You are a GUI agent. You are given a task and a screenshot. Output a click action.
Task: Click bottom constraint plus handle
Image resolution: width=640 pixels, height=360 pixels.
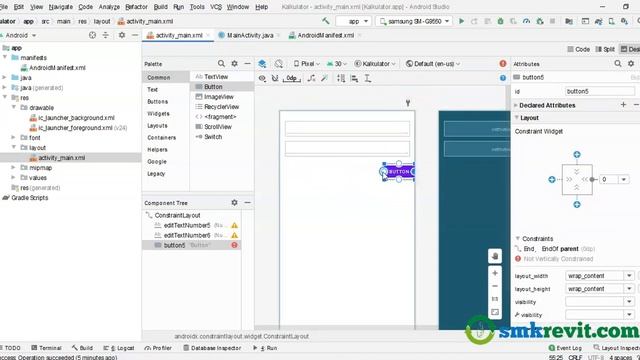click(577, 204)
